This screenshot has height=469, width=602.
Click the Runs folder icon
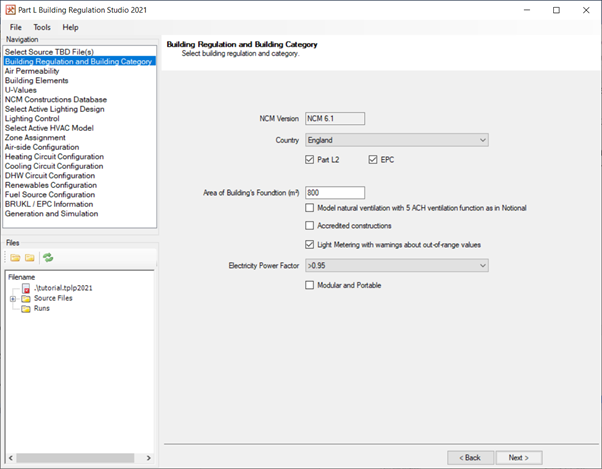point(26,309)
